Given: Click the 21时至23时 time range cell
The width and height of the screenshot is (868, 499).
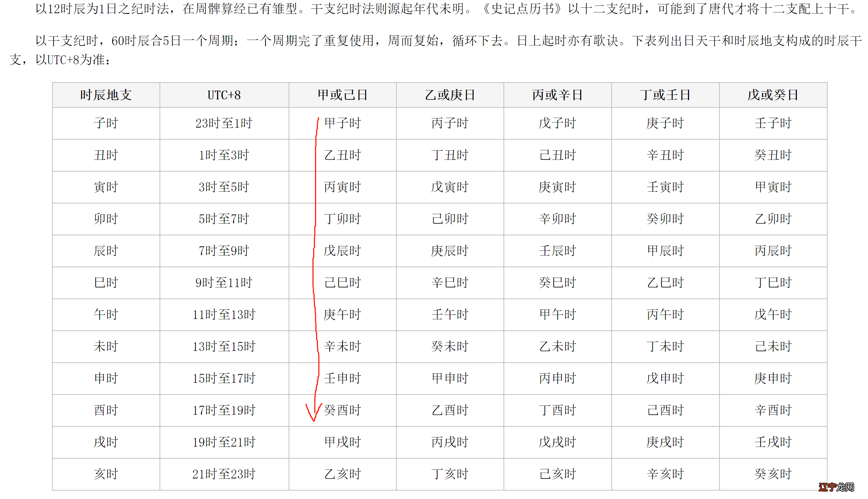Looking at the screenshot, I should [x=224, y=474].
